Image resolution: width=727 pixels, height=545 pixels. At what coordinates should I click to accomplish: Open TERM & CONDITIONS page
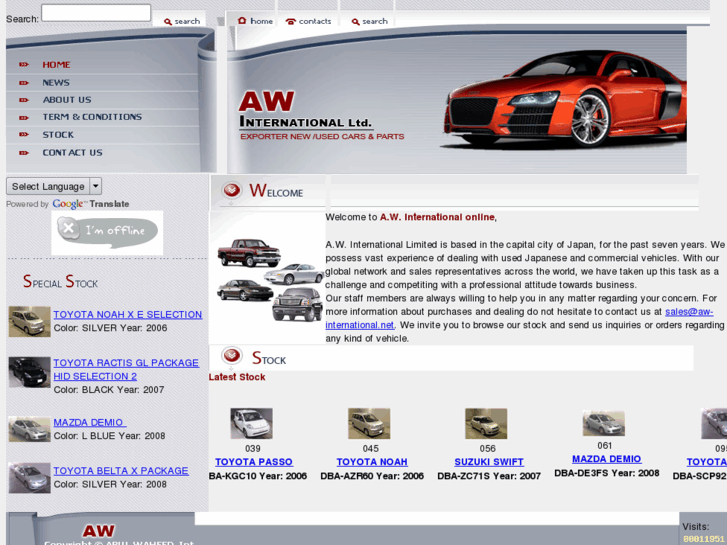(92, 117)
